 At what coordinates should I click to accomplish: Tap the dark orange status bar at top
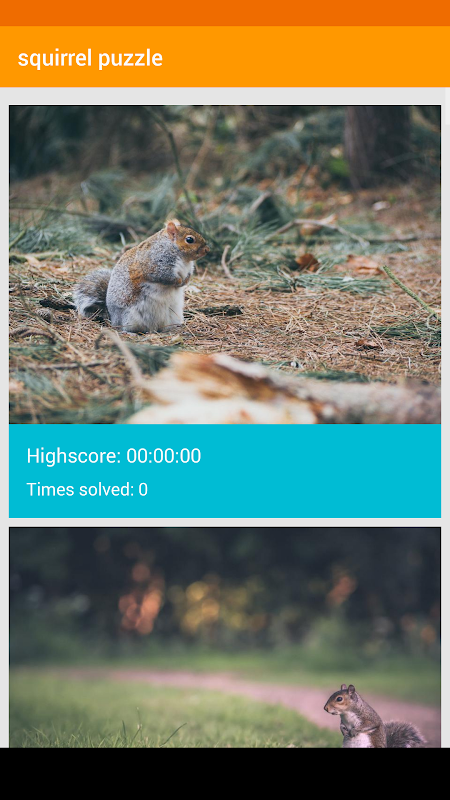(x=225, y=13)
